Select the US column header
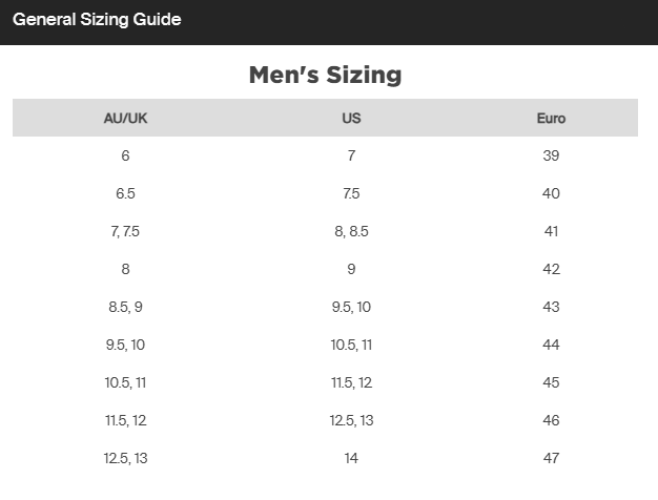 (351, 118)
